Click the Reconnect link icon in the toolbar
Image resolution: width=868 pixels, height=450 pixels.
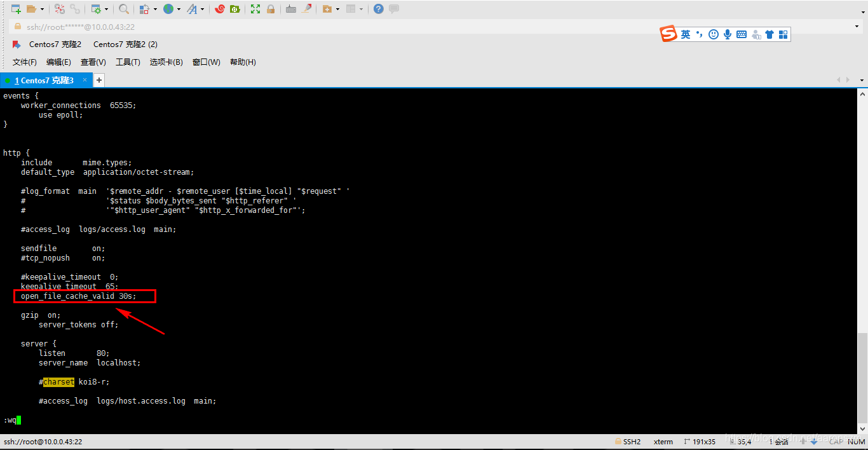[75, 9]
